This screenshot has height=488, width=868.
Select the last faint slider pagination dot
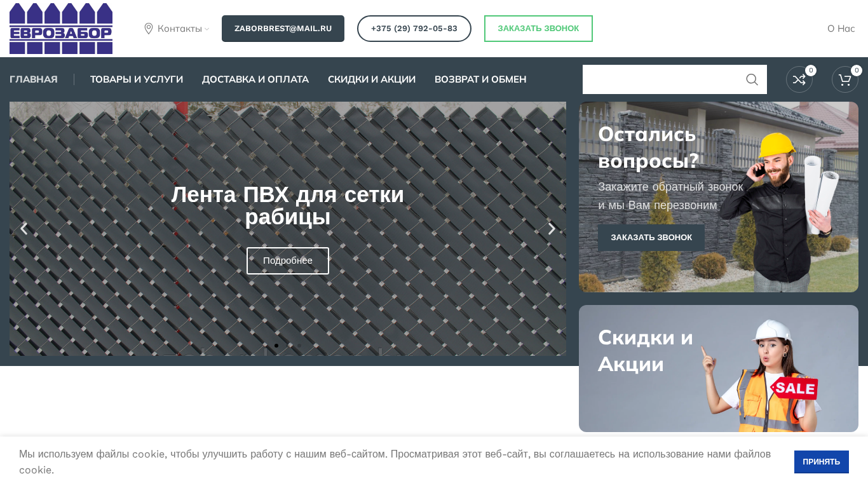pos(299,346)
